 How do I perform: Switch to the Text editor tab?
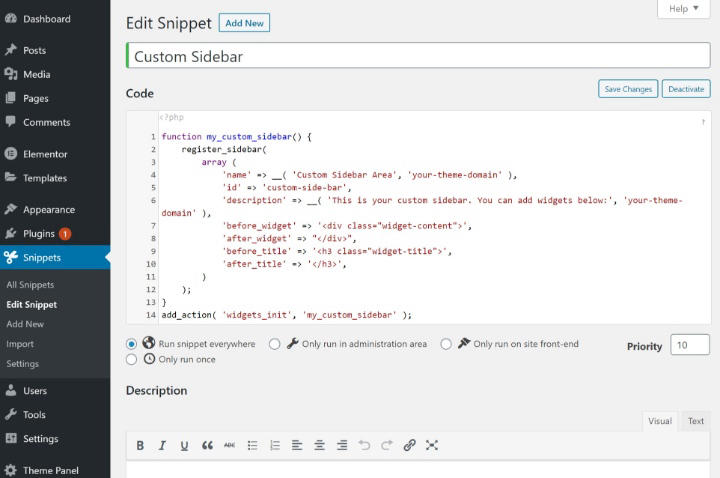(696, 421)
